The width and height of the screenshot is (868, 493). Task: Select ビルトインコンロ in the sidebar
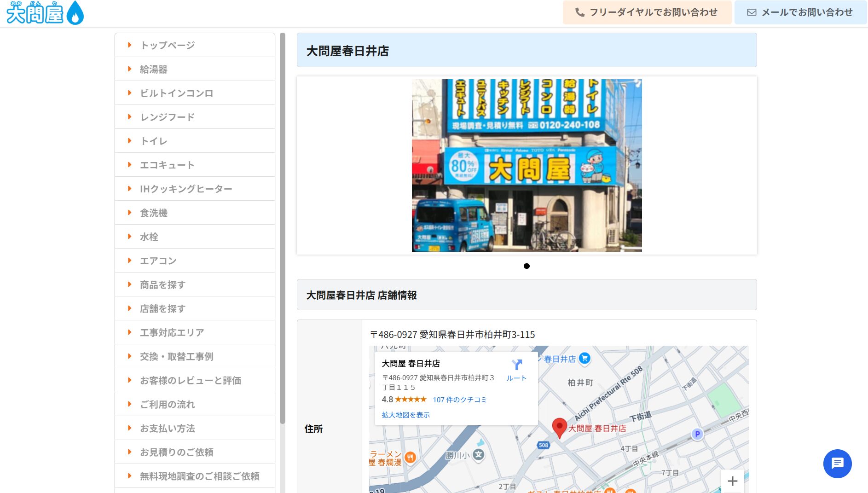(x=195, y=93)
